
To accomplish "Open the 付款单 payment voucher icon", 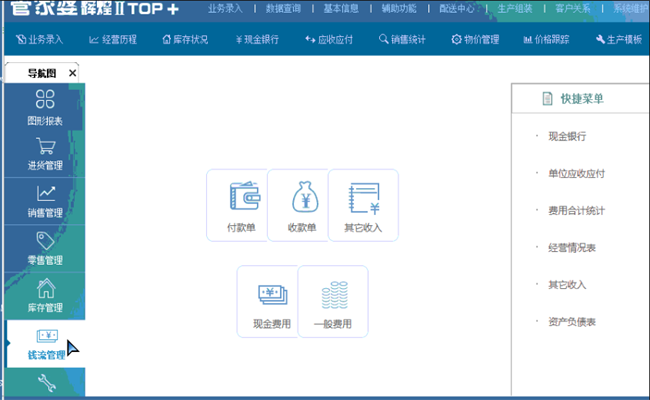I will pyautogui.click(x=241, y=205).
